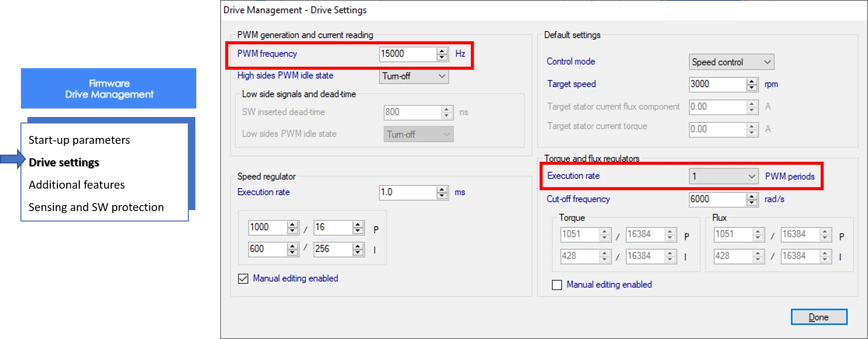
Task: Click speed regulator P numerator field 1000
Action: pos(268,227)
